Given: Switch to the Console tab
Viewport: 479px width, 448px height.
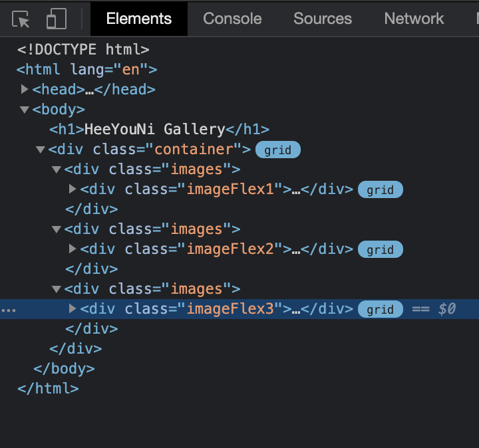Looking at the screenshot, I should click(232, 19).
